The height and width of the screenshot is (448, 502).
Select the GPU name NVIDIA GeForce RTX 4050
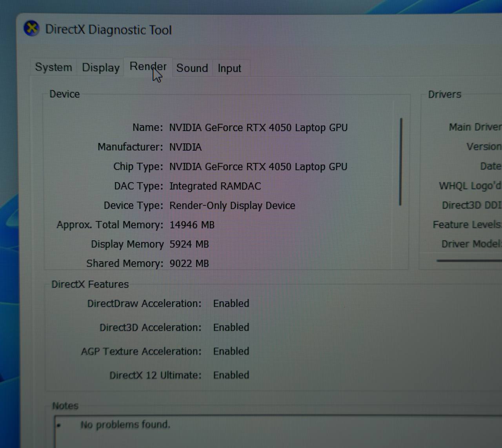[x=258, y=127]
